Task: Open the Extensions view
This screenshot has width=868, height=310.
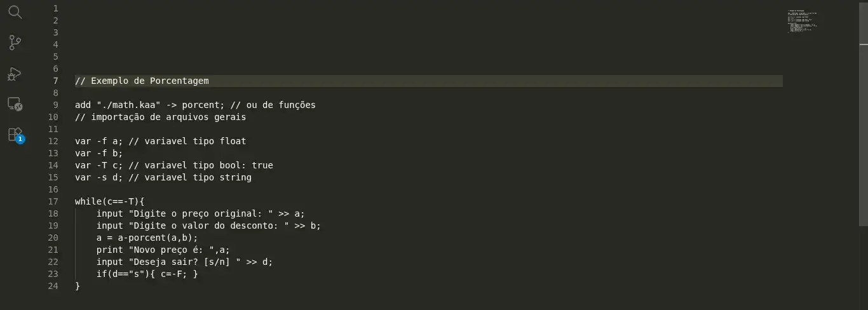Action: [15, 135]
